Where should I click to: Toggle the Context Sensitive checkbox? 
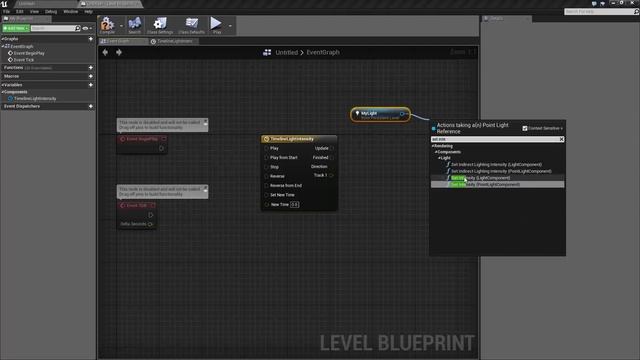coord(525,128)
